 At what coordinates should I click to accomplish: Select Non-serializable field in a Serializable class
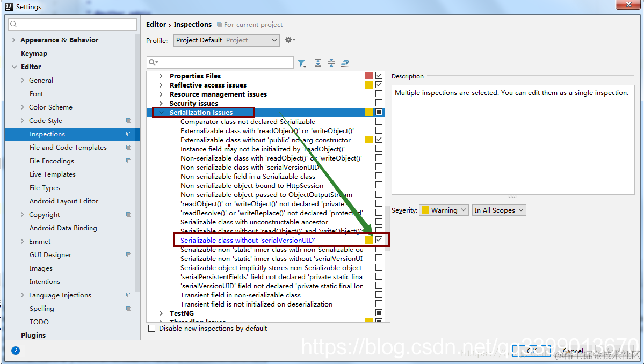pyautogui.click(x=248, y=177)
